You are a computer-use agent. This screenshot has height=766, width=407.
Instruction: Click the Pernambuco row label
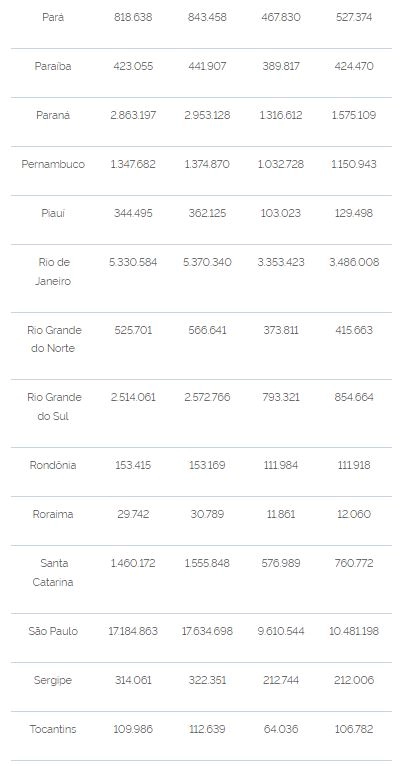pos(53,164)
